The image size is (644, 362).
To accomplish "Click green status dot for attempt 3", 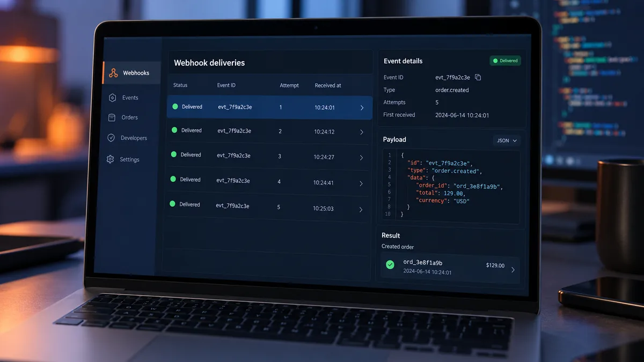I will point(174,154).
